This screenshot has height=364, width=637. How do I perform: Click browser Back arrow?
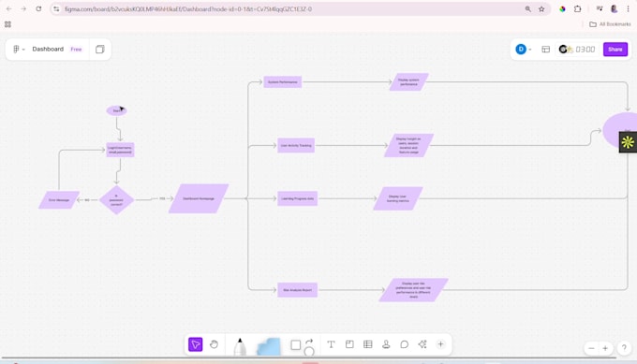[x=9, y=8]
